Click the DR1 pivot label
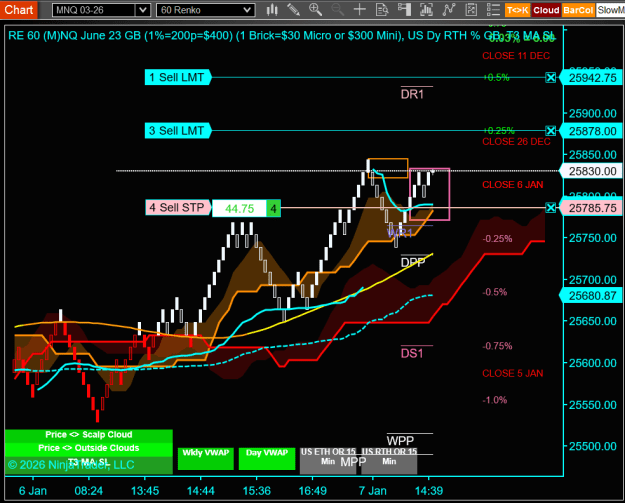 coord(412,94)
